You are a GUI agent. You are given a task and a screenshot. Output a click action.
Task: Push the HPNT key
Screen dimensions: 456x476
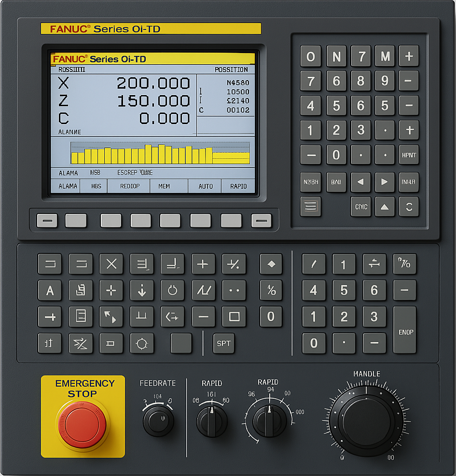click(409, 155)
